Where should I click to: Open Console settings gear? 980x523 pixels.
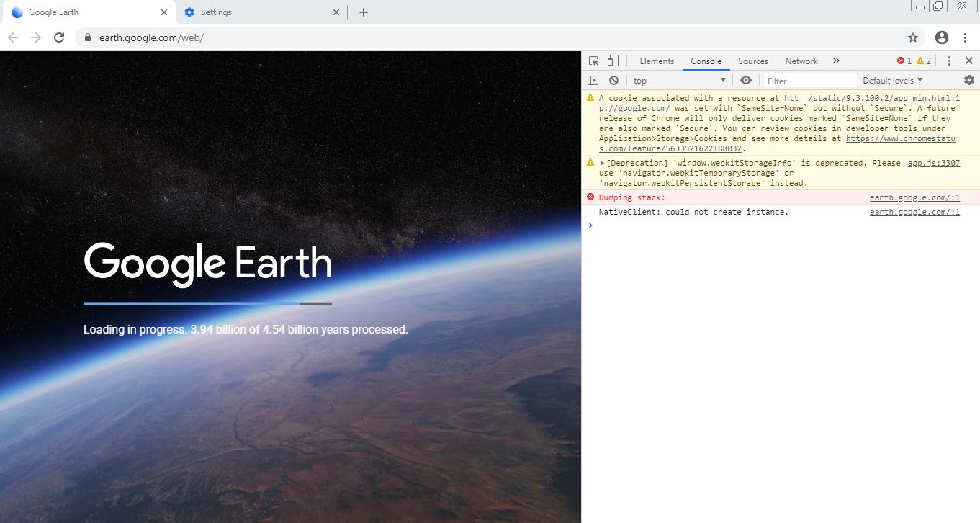click(969, 81)
